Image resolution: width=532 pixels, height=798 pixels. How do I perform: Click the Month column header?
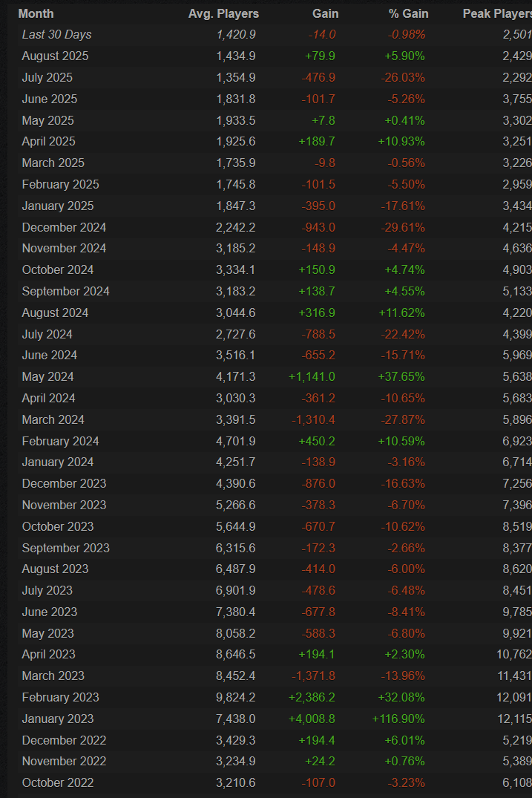click(x=36, y=13)
